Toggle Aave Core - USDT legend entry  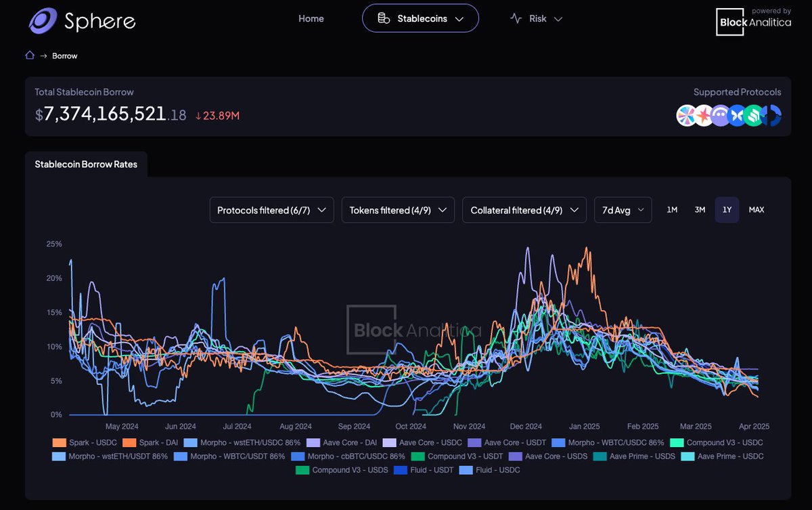click(507, 442)
